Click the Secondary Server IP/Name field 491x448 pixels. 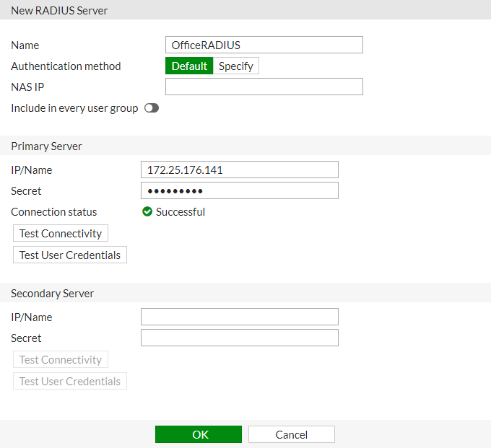tap(240, 317)
